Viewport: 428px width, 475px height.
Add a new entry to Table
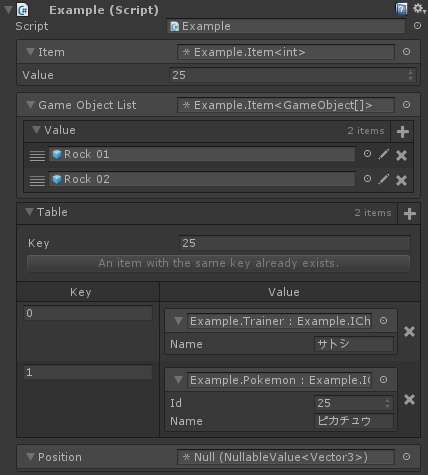pyautogui.click(x=409, y=214)
